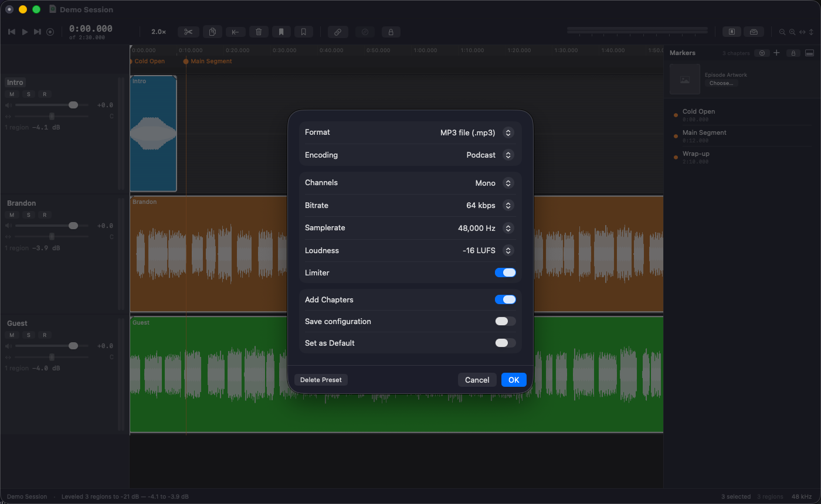This screenshot has height=504, width=821.
Task: Click the Markers panel lock icon
Action: pos(793,53)
